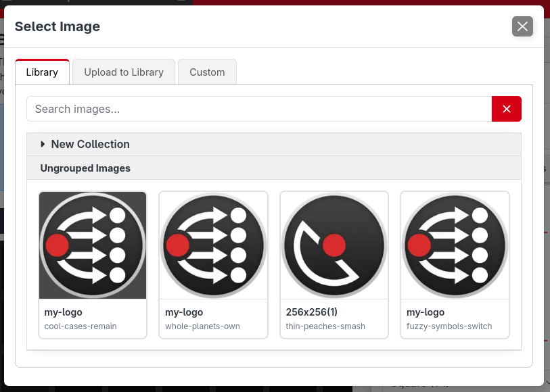
Task: Click the my-logo title above whole-planets-own
Action: click(184, 312)
